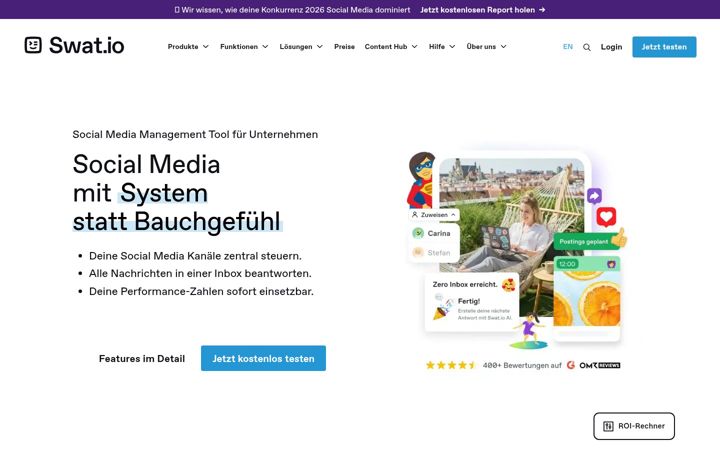
Task: Click the OMR Reviews logo
Action: click(600, 366)
